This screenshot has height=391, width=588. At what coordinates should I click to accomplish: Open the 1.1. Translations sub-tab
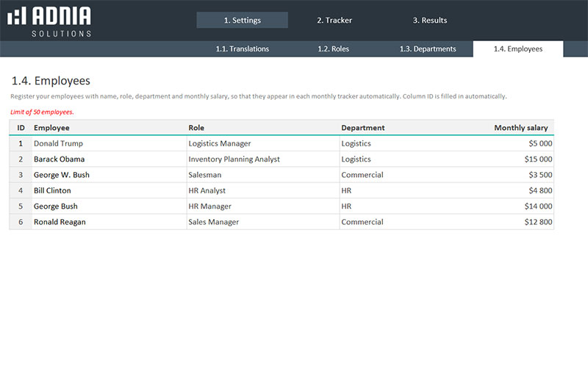[x=242, y=49]
